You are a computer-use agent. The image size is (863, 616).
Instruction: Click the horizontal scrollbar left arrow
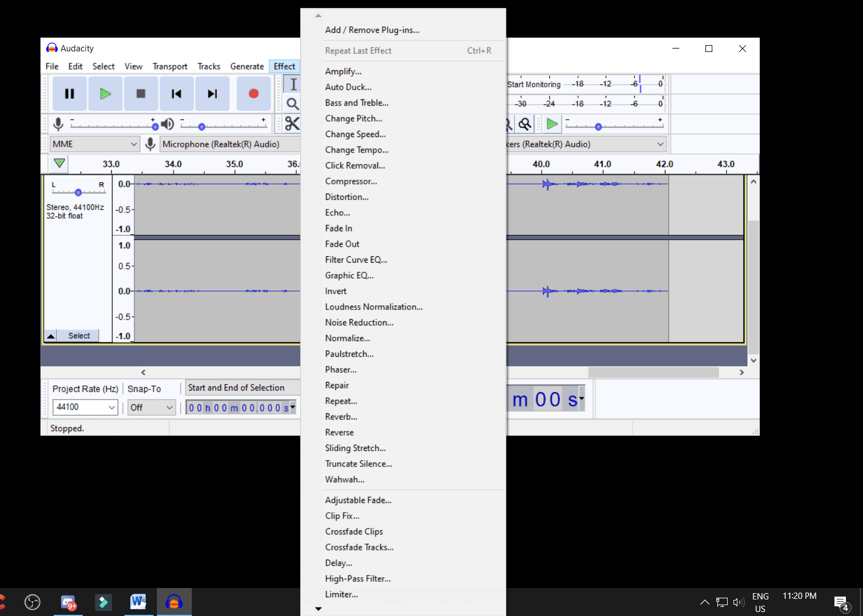point(143,372)
